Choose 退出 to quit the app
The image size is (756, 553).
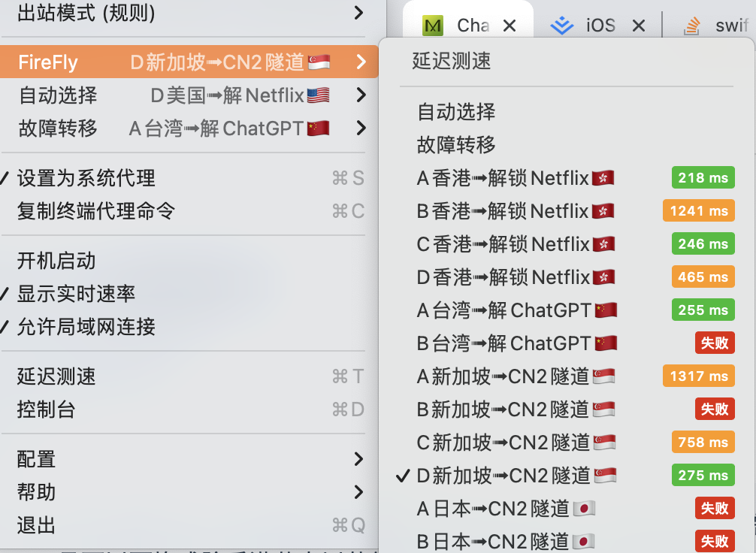(189, 525)
